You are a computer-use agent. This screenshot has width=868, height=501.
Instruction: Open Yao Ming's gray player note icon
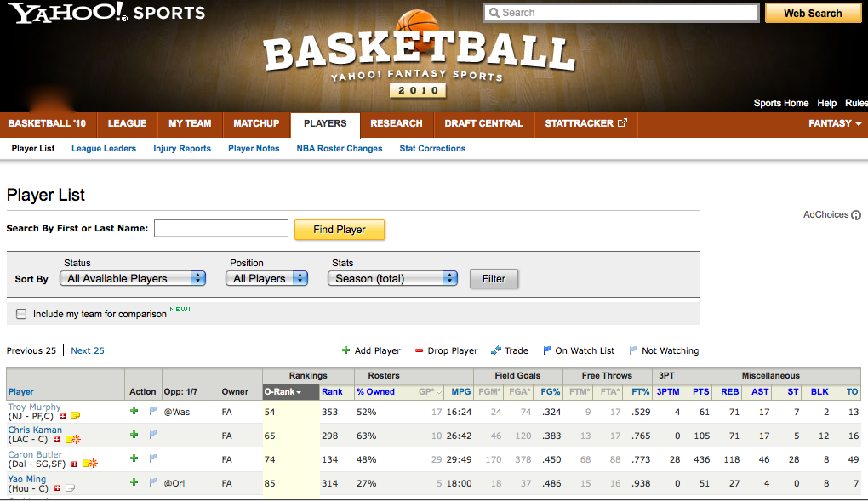[x=71, y=488]
